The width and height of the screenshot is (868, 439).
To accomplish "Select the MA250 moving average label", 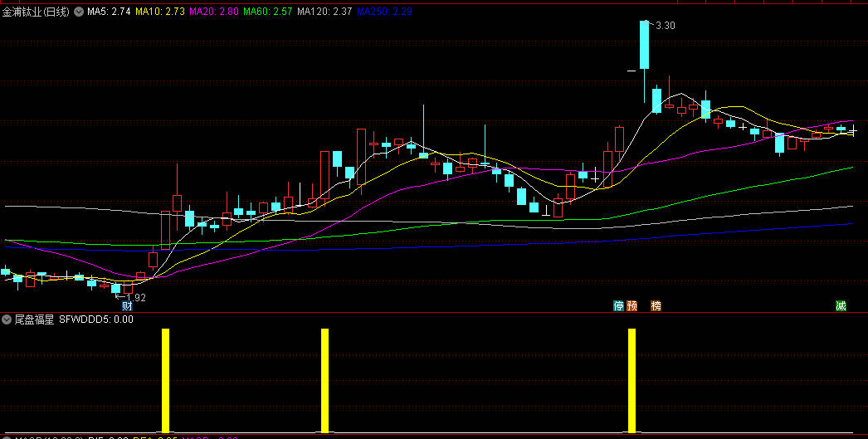I will coord(384,12).
